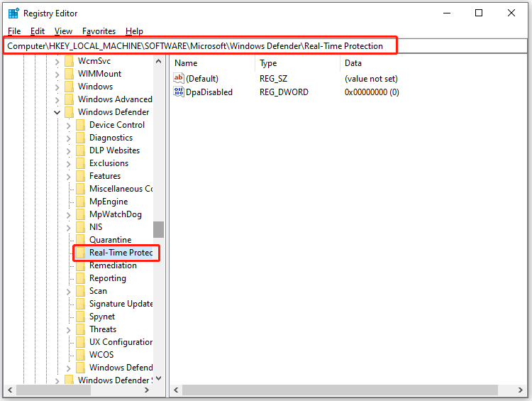Expand the NIS subkey
Screen dimensions: 532x401
point(69,228)
